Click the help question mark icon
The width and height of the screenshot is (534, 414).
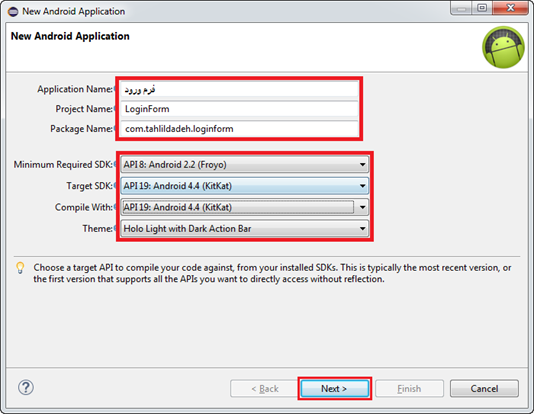[x=26, y=387]
